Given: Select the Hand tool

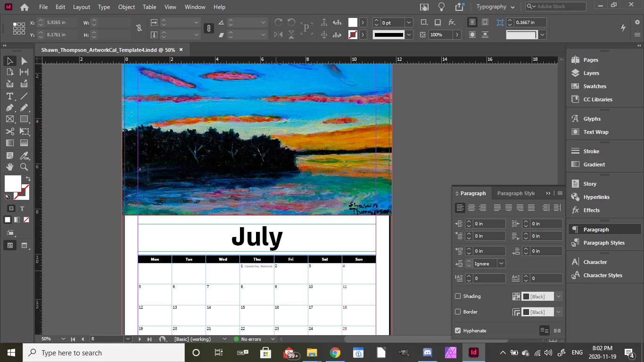Looking at the screenshot, I should (10, 167).
